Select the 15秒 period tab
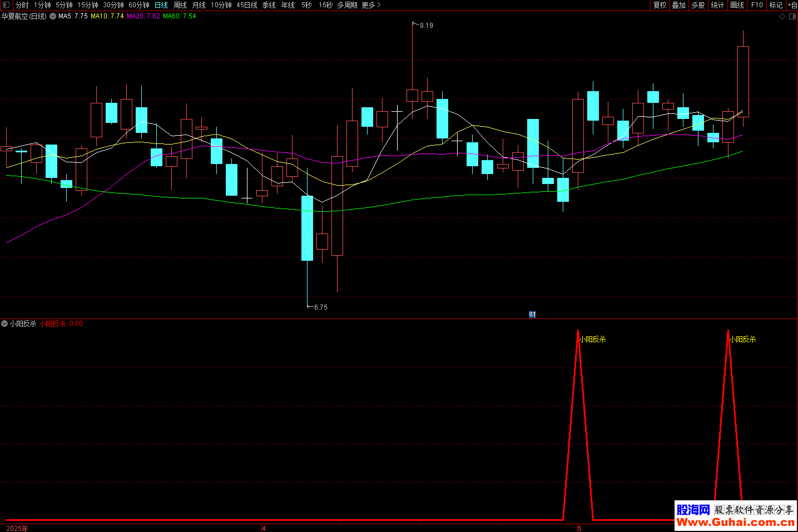 (326, 5)
